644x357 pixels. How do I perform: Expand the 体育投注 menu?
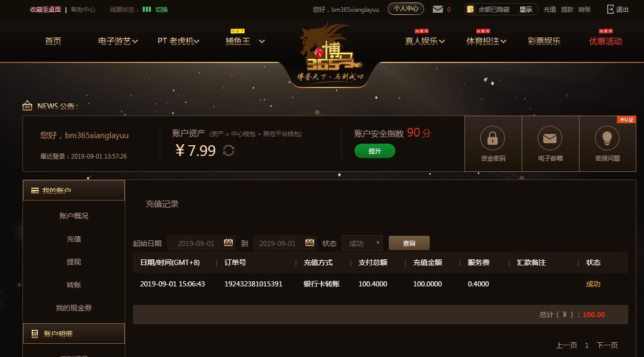486,41
